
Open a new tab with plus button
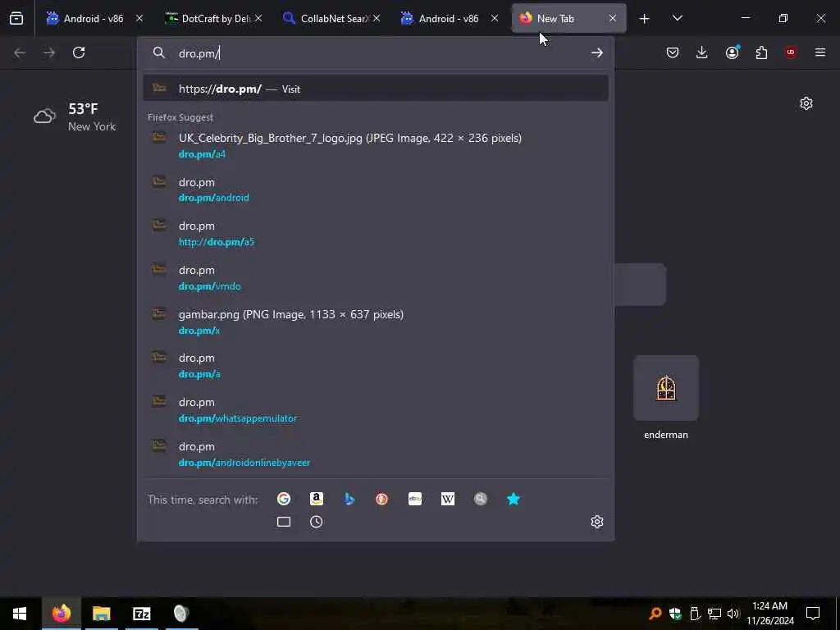[645, 19]
